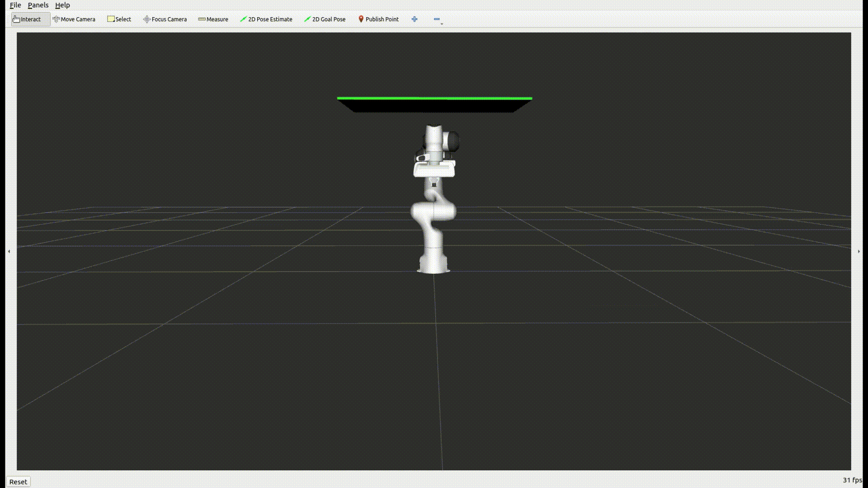Enable the Measure tool

coord(213,19)
